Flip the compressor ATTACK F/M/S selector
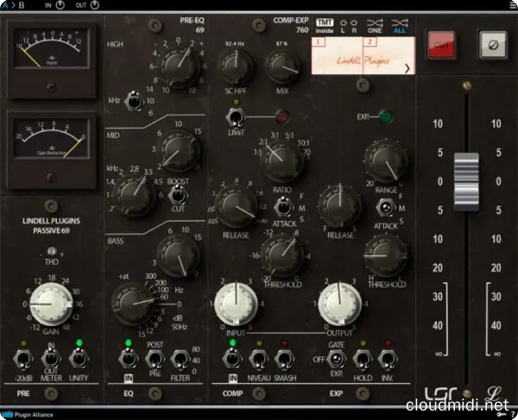This screenshot has height=420, width=518. click(282, 207)
